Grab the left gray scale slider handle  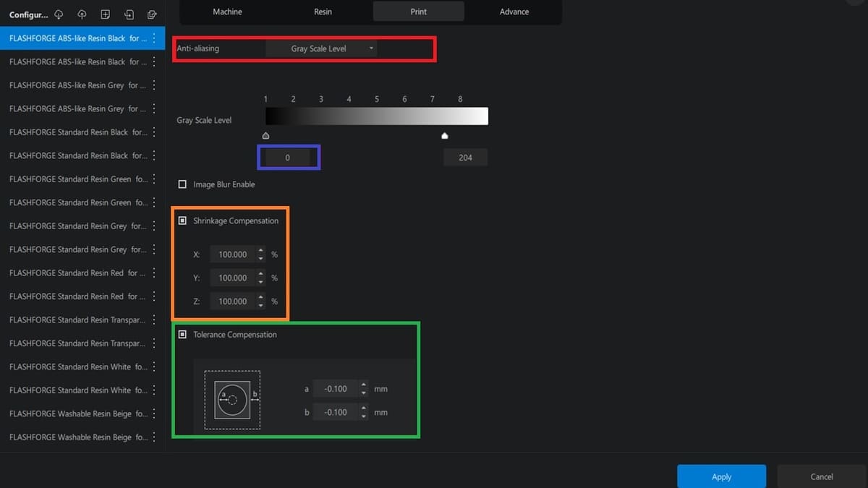pos(265,135)
